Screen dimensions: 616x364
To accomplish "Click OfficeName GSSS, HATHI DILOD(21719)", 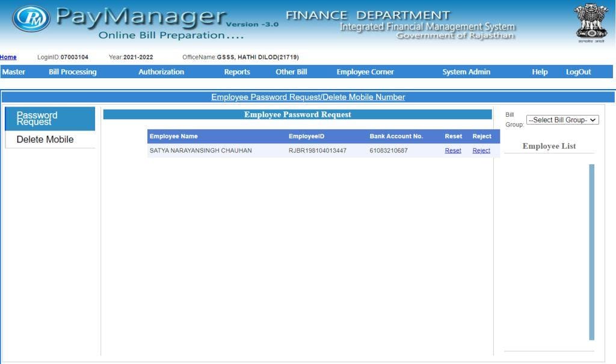I will [257, 57].
